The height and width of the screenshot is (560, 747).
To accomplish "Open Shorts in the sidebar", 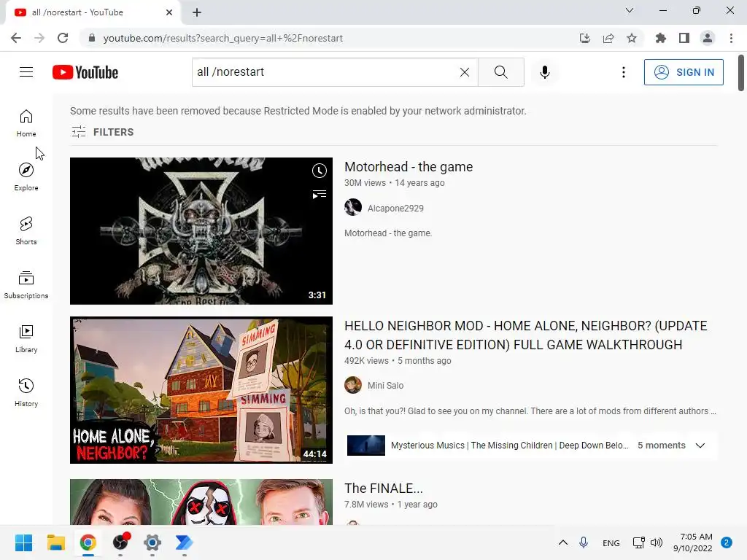I will (26, 231).
